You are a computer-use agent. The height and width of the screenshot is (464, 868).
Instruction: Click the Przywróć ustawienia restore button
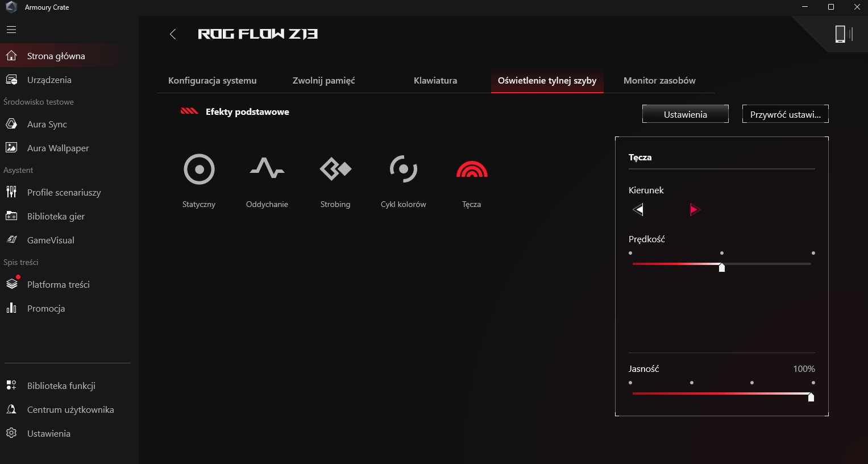(785, 114)
